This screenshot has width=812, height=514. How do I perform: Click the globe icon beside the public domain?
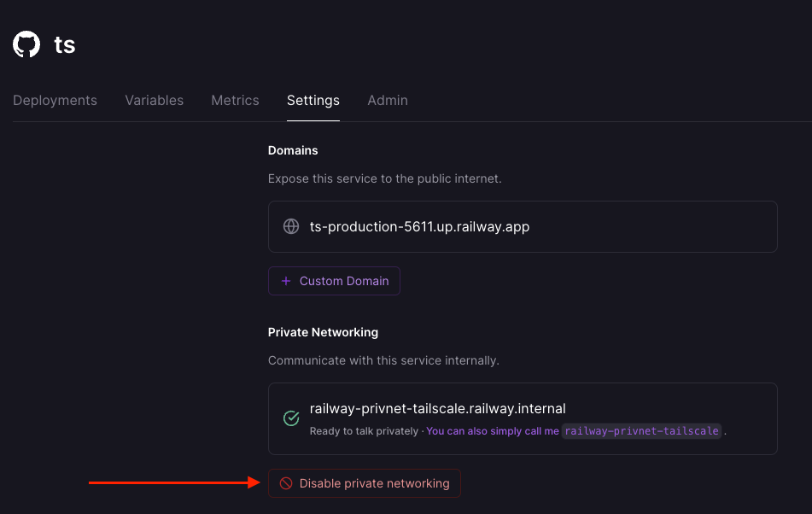[x=290, y=226]
